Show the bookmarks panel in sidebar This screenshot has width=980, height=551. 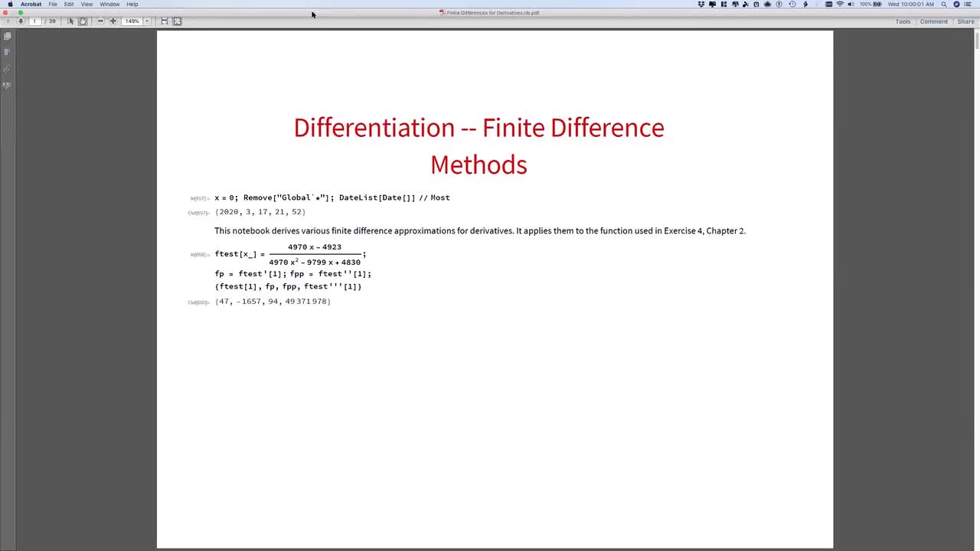point(8,52)
